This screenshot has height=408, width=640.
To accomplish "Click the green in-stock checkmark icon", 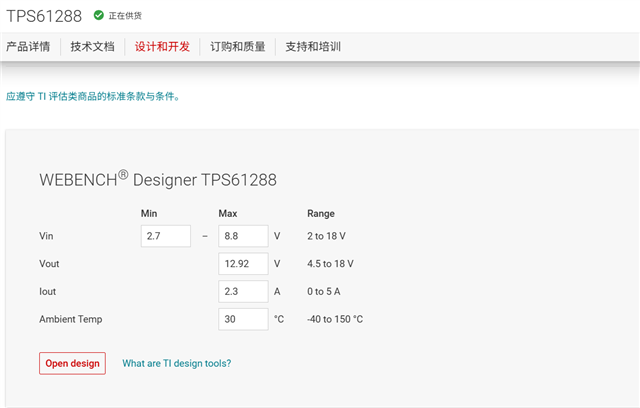I will click(x=98, y=15).
